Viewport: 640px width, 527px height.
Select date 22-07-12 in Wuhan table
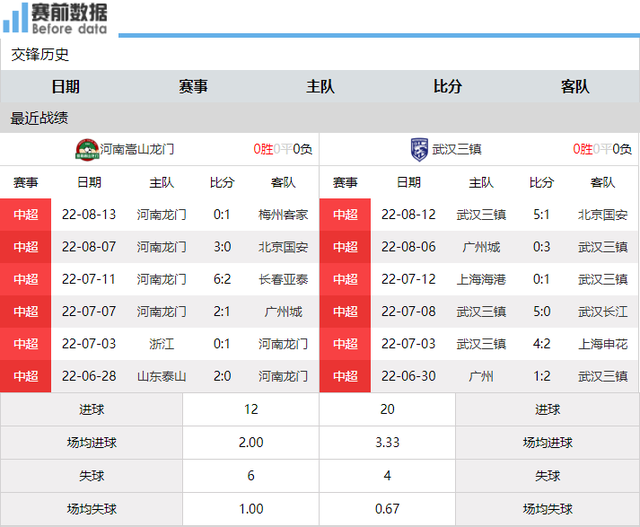409,279
